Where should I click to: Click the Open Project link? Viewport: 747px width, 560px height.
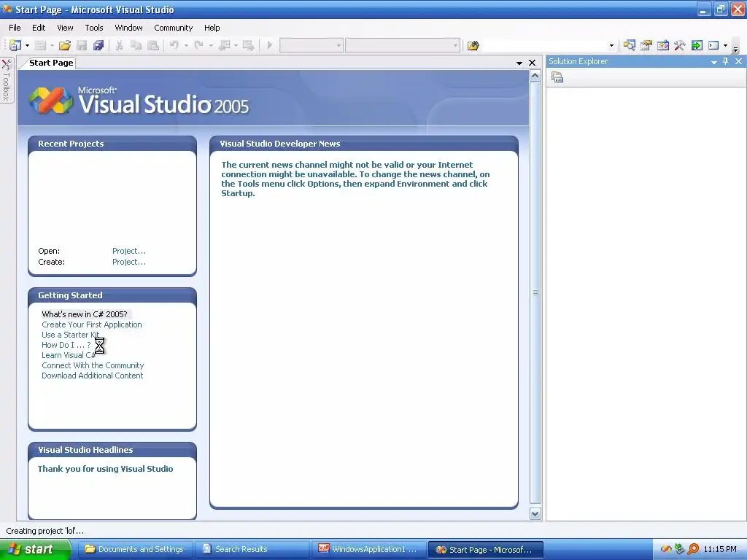coord(129,251)
